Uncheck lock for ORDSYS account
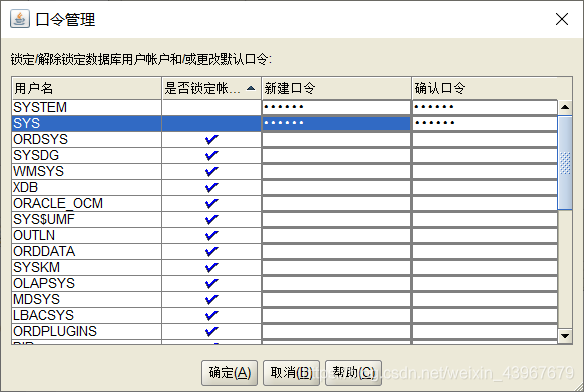Image resolution: width=584 pixels, height=392 pixels. 212,139
